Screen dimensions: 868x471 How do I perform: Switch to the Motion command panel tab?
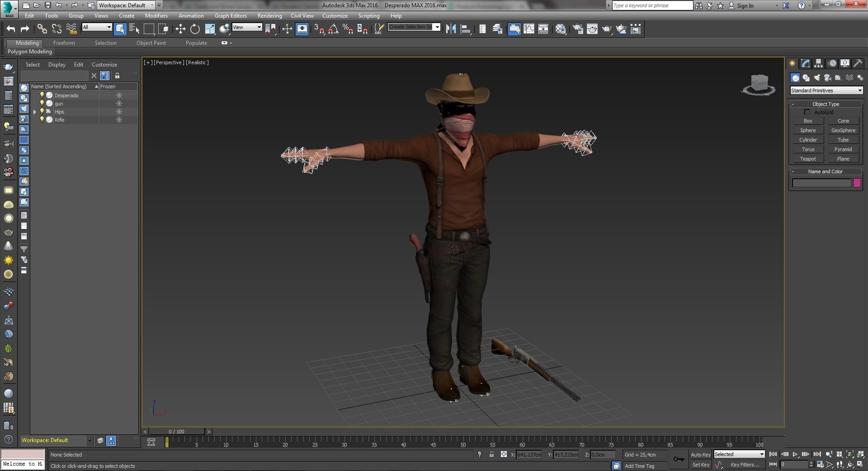pyautogui.click(x=832, y=63)
